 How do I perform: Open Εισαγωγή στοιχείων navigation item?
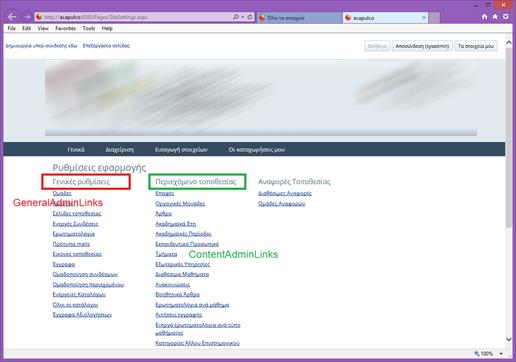coord(181,150)
